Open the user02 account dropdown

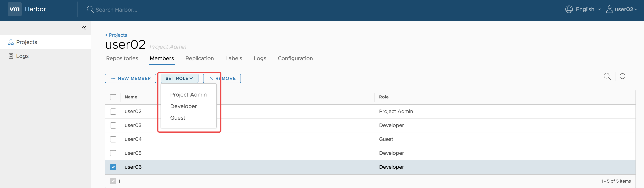[626, 9]
